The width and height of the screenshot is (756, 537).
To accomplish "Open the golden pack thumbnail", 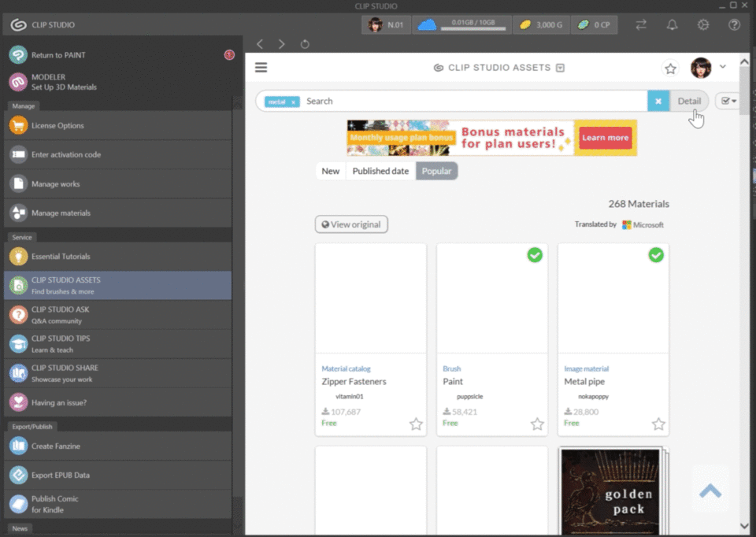I will pyautogui.click(x=610, y=491).
